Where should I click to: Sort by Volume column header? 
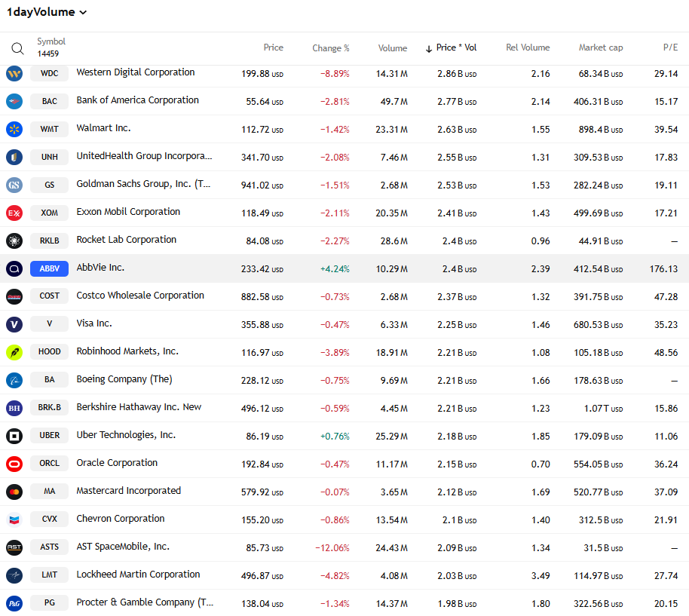click(393, 48)
